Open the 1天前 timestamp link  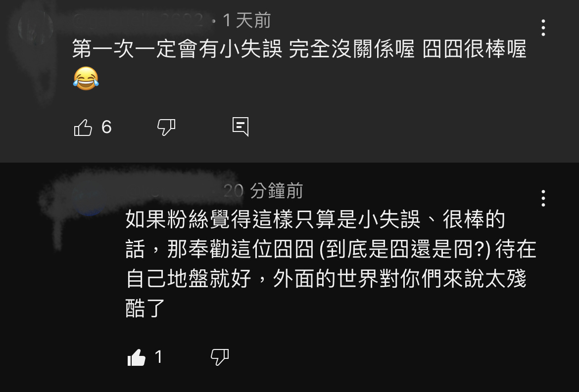[246, 20]
